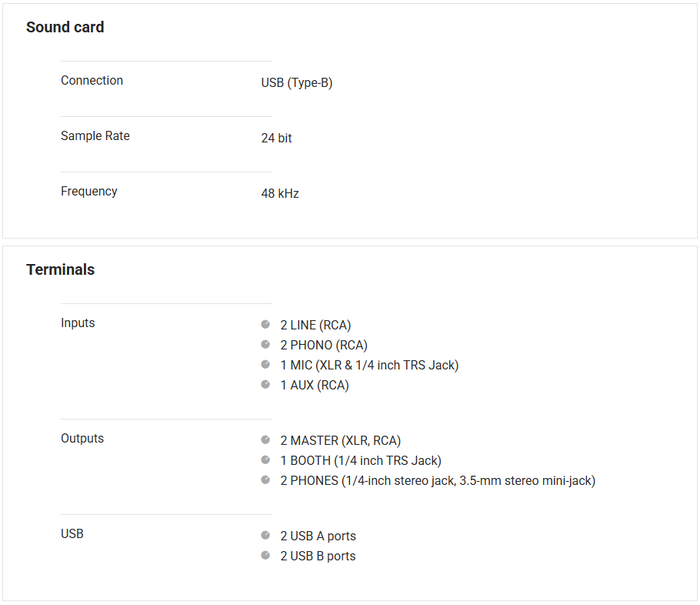Image resolution: width=700 pixels, height=605 pixels.
Task: Click the knob bullet beside 2 USB A ports
Action: pyautogui.click(x=265, y=535)
